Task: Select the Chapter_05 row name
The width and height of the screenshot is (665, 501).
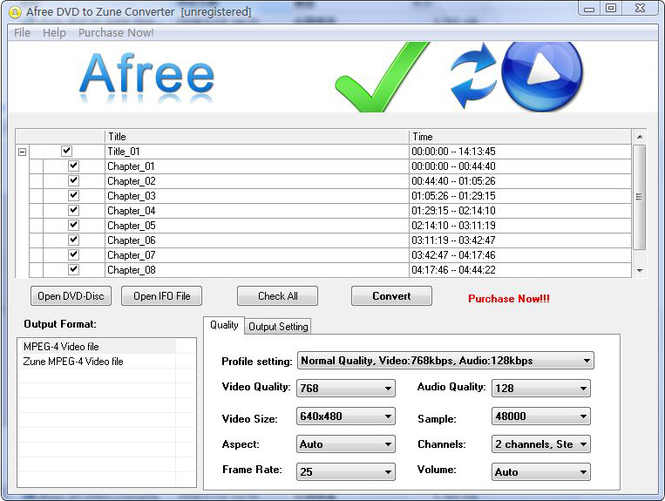Action: (x=131, y=226)
